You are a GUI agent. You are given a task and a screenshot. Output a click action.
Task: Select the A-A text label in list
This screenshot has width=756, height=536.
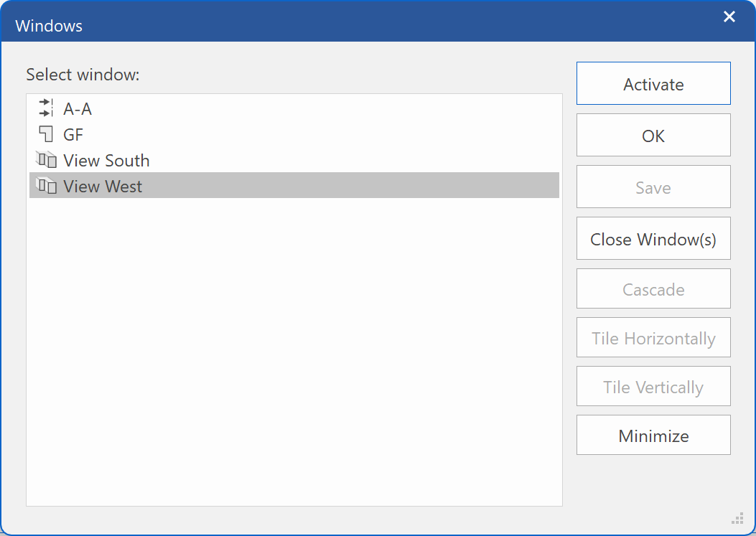click(78, 109)
